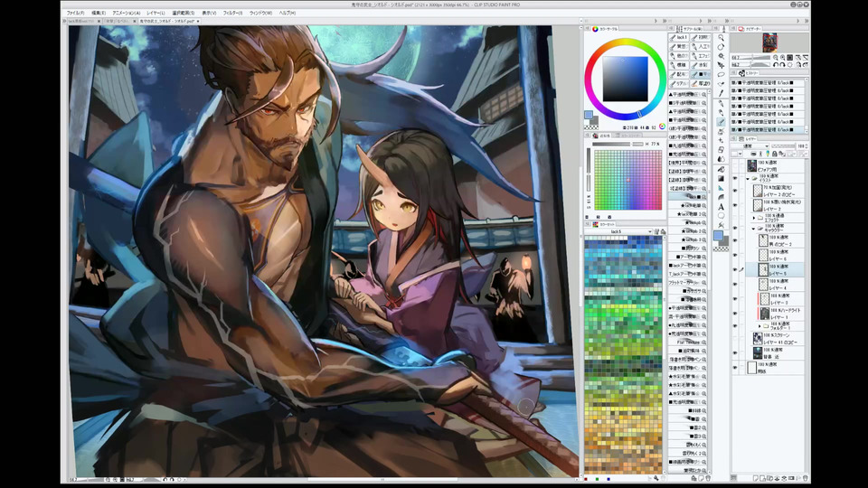
Task: Open the ヘルプ(H) menu
Action: point(288,13)
